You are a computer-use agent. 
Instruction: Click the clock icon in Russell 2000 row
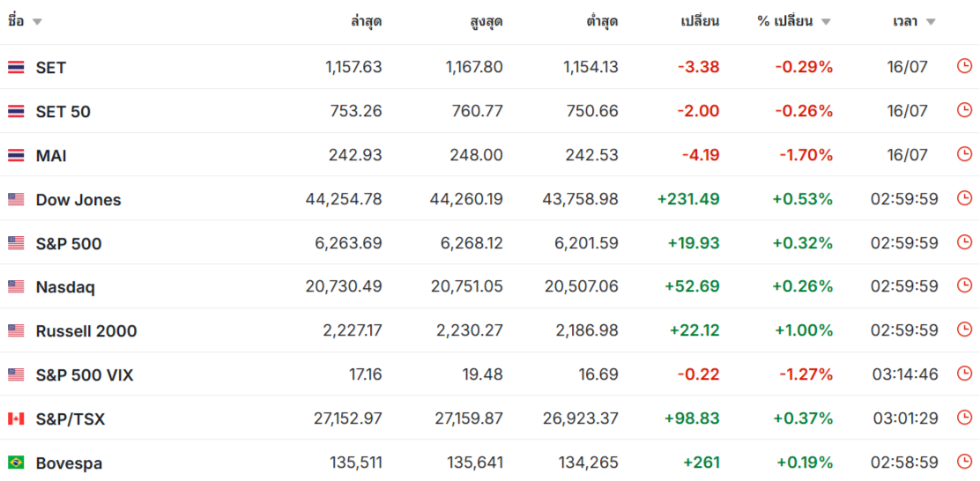[964, 329]
